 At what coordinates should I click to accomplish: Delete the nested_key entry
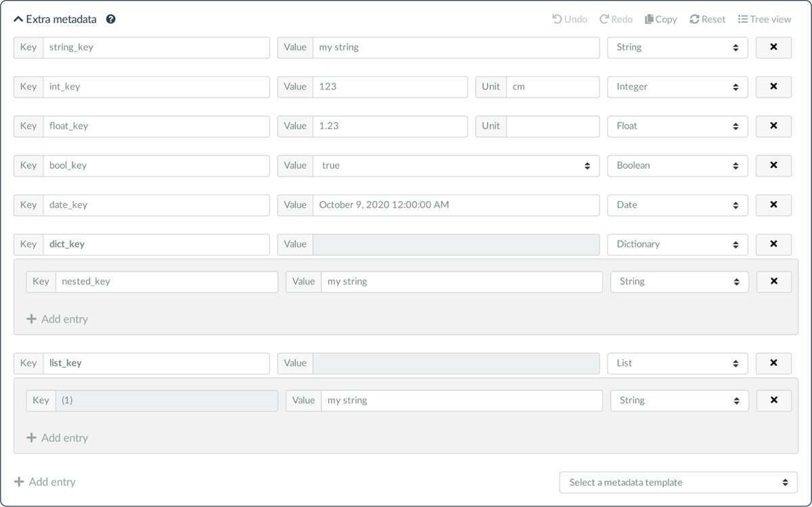pyautogui.click(x=773, y=282)
